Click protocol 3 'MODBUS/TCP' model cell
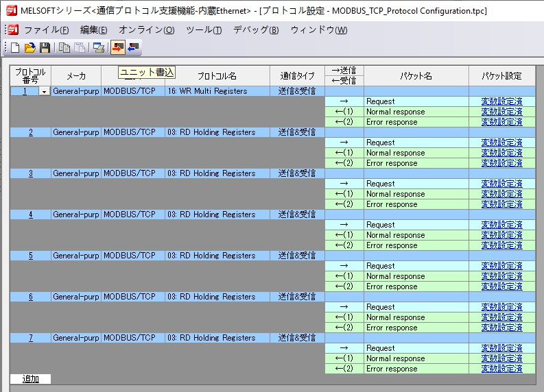 [x=133, y=173]
